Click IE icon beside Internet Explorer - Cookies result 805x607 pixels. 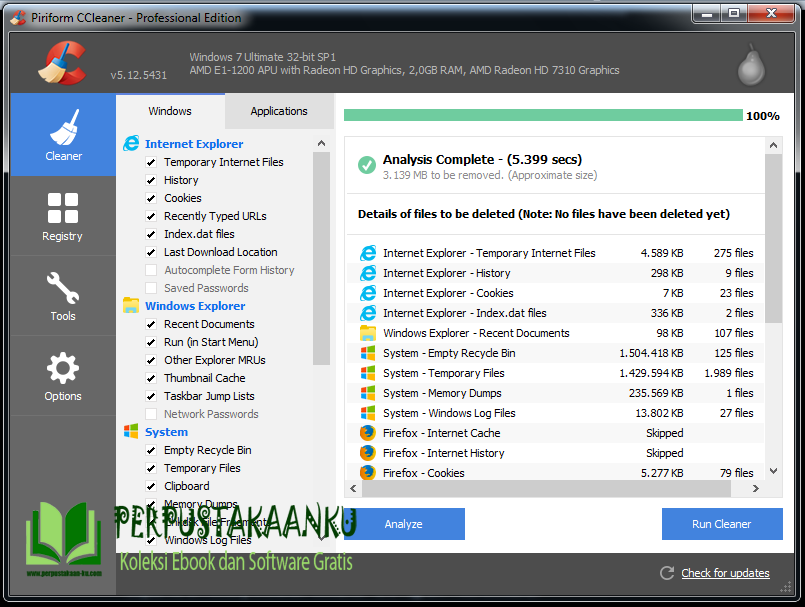click(368, 293)
